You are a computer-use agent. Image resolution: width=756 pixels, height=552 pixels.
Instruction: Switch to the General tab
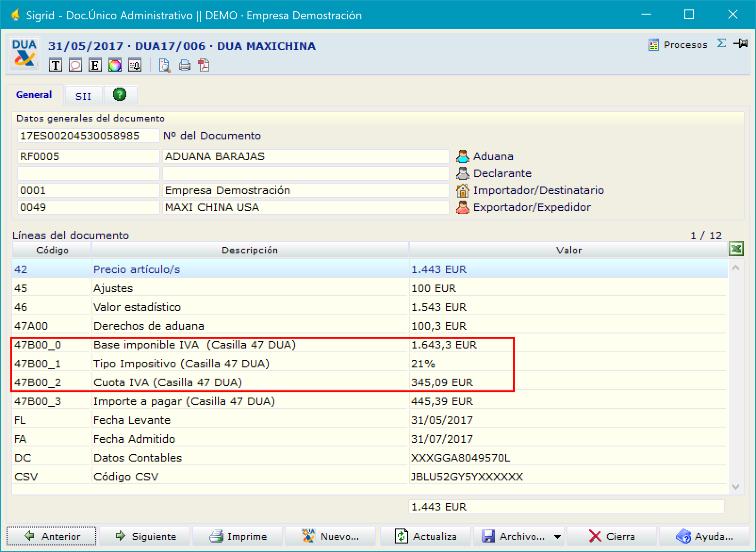(x=34, y=95)
